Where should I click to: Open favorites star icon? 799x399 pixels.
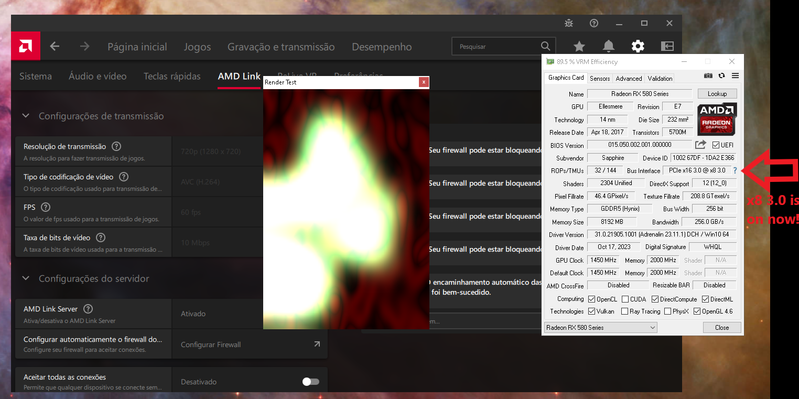[579, 46]
